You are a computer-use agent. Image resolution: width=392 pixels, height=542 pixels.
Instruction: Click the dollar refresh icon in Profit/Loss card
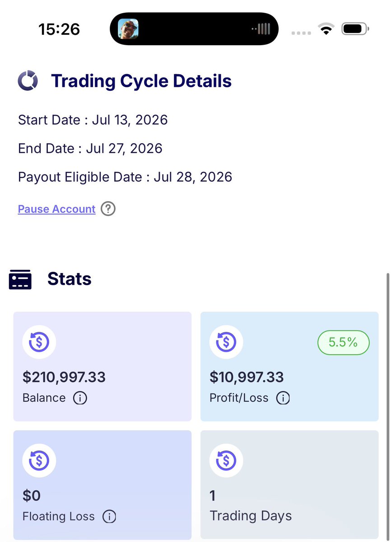coord(226,342)
